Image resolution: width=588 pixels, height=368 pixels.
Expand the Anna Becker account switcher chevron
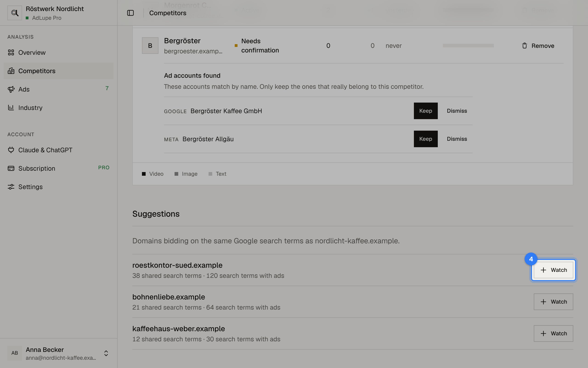(x=106, y=353)
